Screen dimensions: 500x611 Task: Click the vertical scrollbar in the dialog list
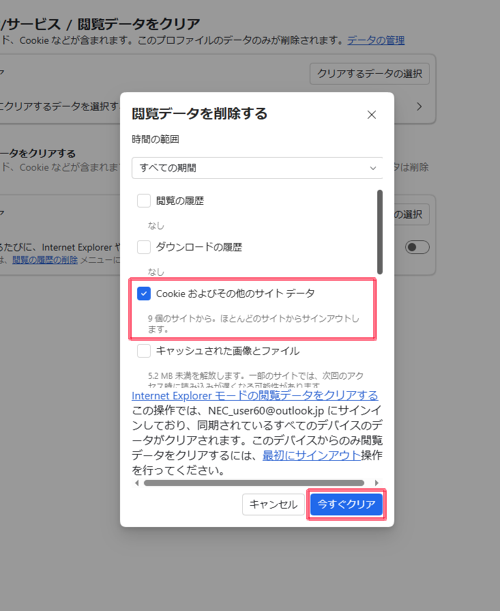380,232
